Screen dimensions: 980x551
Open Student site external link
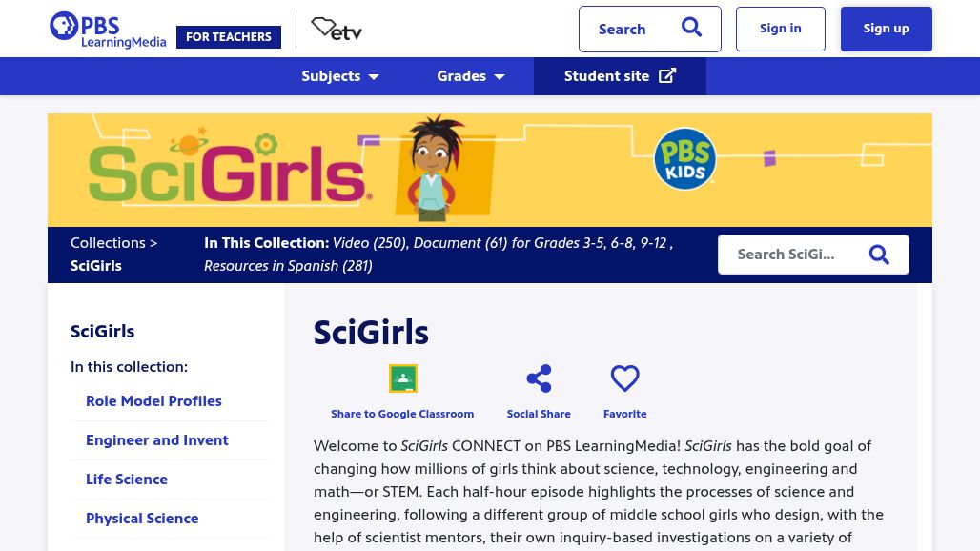(620, 76)
